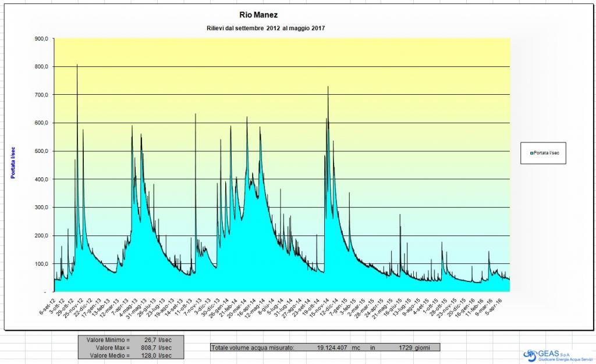Select the 12-dic-14 date axis label
Image resolution: width=596 pixels, height=364 pixels.
point(329,308)
